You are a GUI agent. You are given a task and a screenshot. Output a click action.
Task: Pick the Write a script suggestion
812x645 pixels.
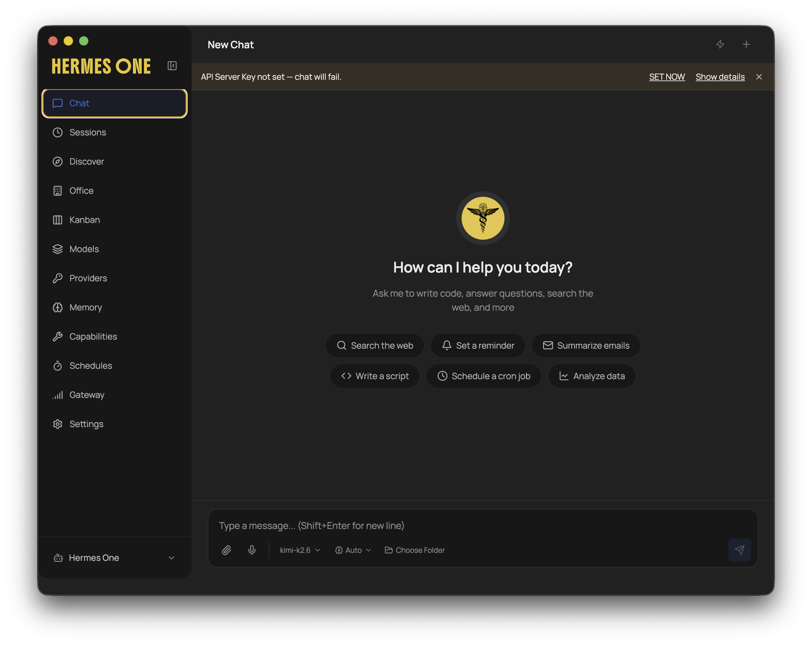pyautogui.click(x=375, y=376)
